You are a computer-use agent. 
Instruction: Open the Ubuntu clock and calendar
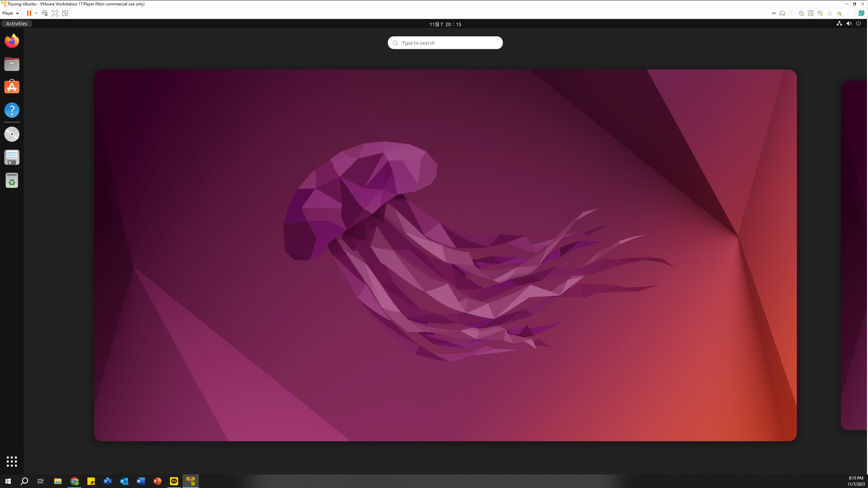tap(445, 24)
